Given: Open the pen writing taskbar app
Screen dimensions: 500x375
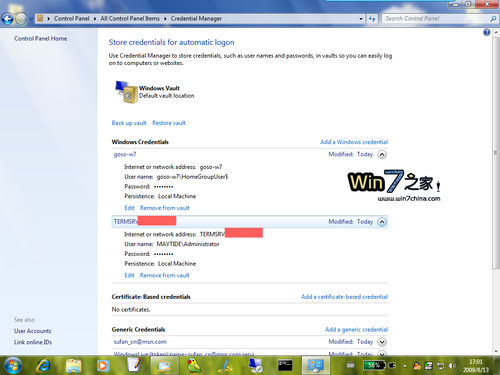Looking at the screenshot, I should 225,366.
